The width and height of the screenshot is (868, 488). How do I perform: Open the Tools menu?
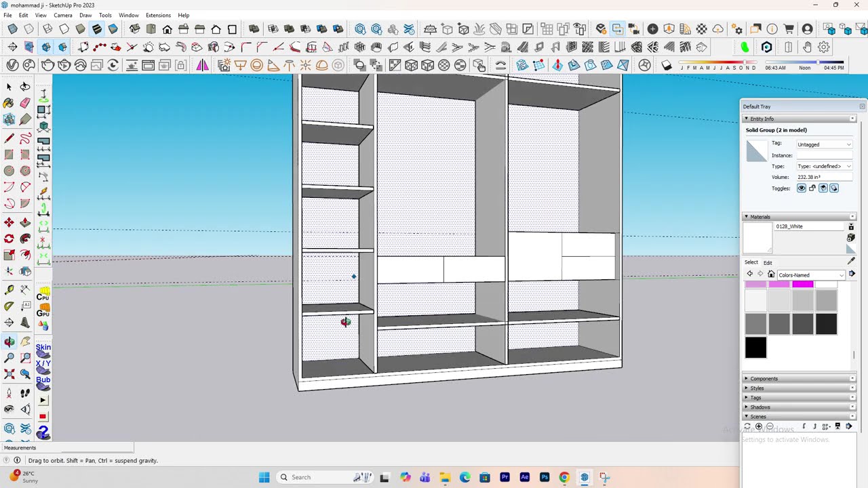coord(105,15)
